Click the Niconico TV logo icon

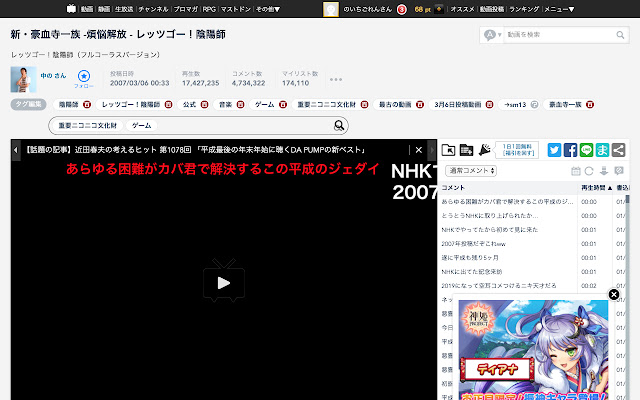click(x=71, y=9)
